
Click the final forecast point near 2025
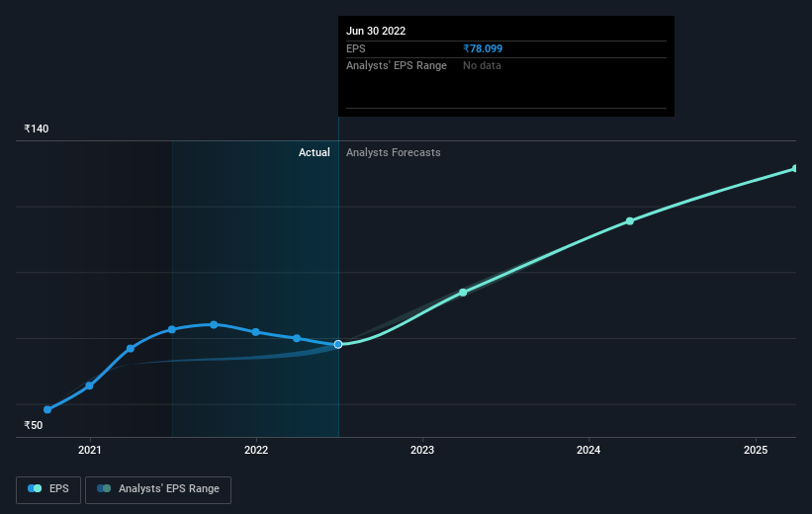pos(795,168)
